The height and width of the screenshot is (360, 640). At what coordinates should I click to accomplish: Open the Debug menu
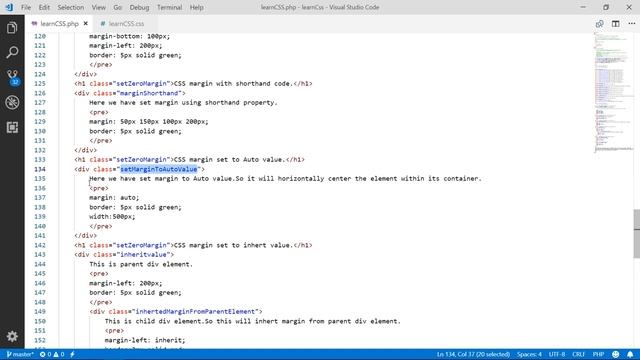[x=139, y=7]
